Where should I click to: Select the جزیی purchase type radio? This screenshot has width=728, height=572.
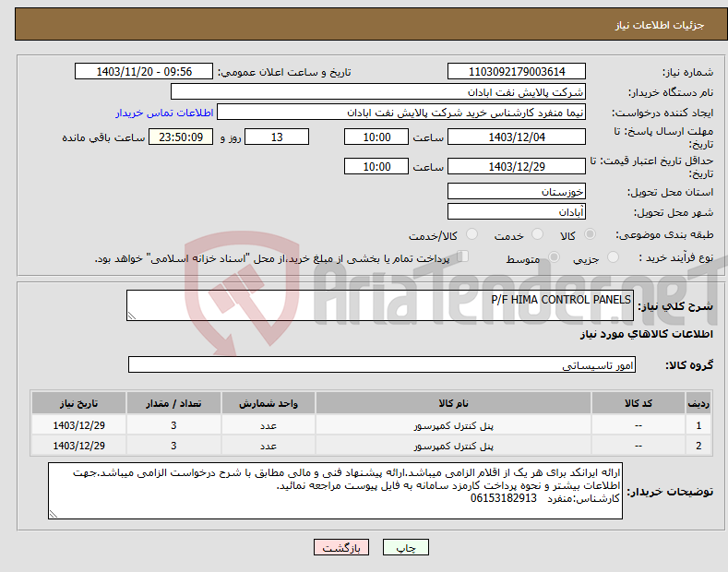(613, 256)
